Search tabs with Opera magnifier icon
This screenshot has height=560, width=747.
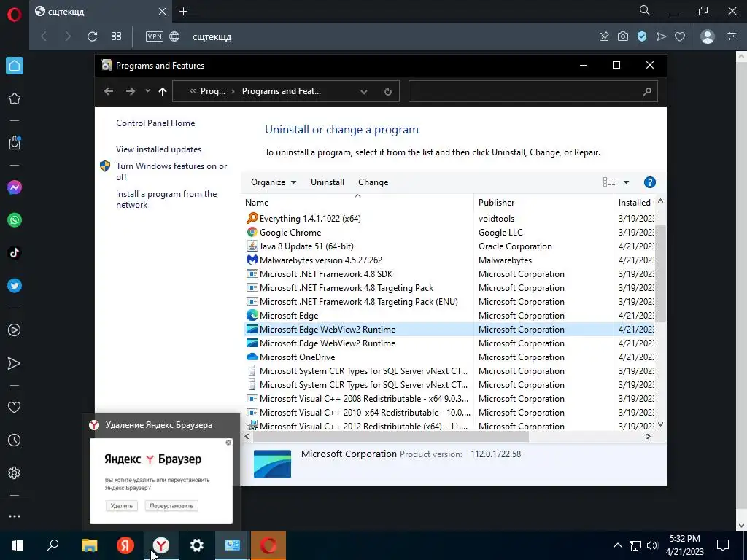[x=645, y=10]
